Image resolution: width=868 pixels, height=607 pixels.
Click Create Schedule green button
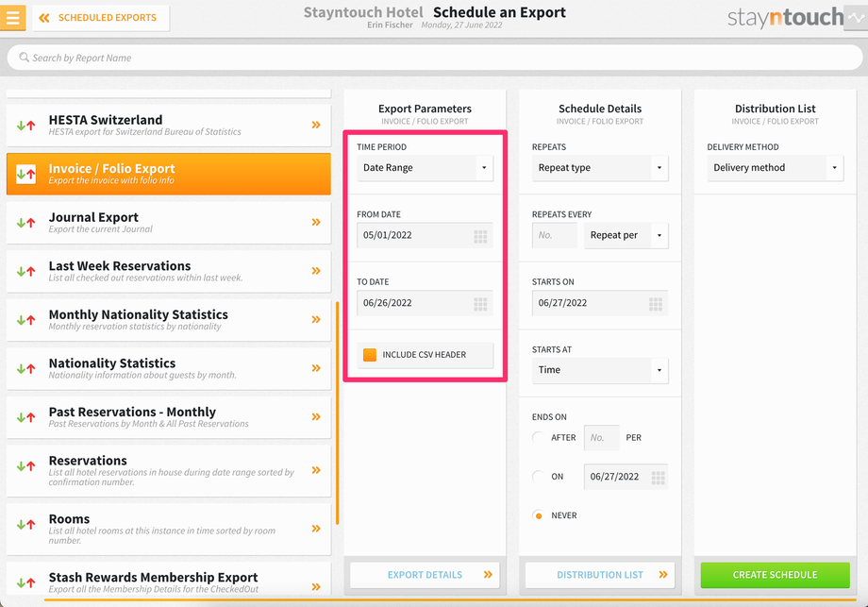point(775,575)
